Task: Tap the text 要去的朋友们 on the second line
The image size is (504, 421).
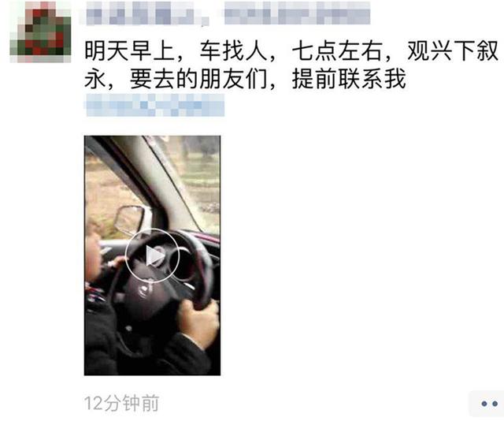Action: 198,79
